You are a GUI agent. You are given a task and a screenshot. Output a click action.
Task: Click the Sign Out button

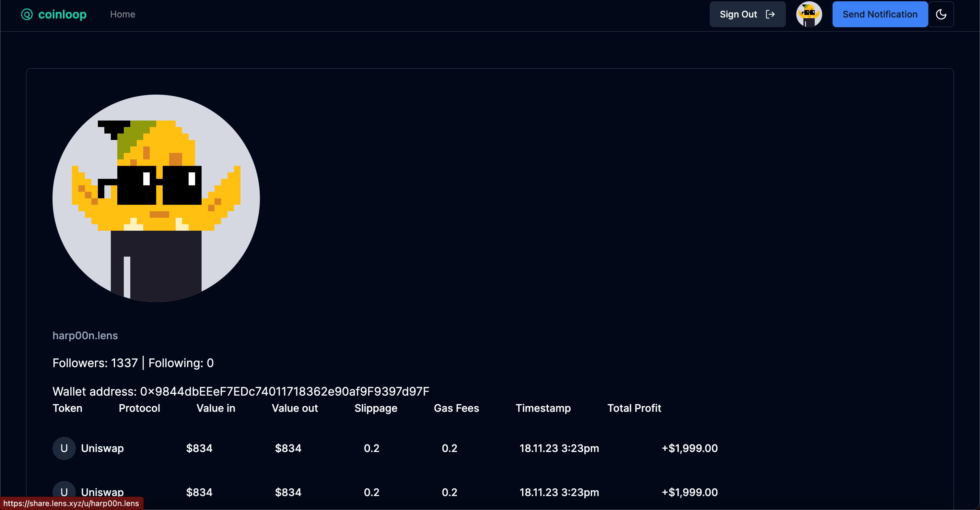tap(747, 15)
